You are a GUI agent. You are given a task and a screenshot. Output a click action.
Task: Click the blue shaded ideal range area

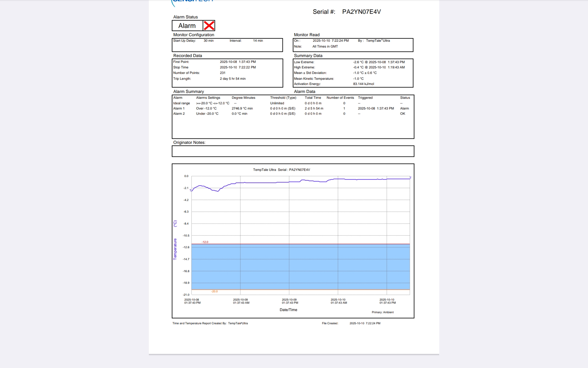tap(300, 266)
